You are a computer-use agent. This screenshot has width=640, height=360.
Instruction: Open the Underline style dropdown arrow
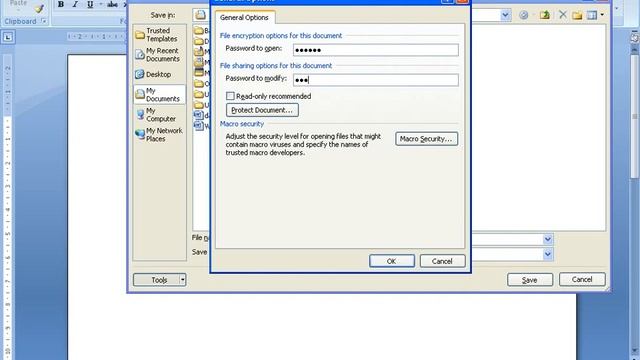point(100,4)
